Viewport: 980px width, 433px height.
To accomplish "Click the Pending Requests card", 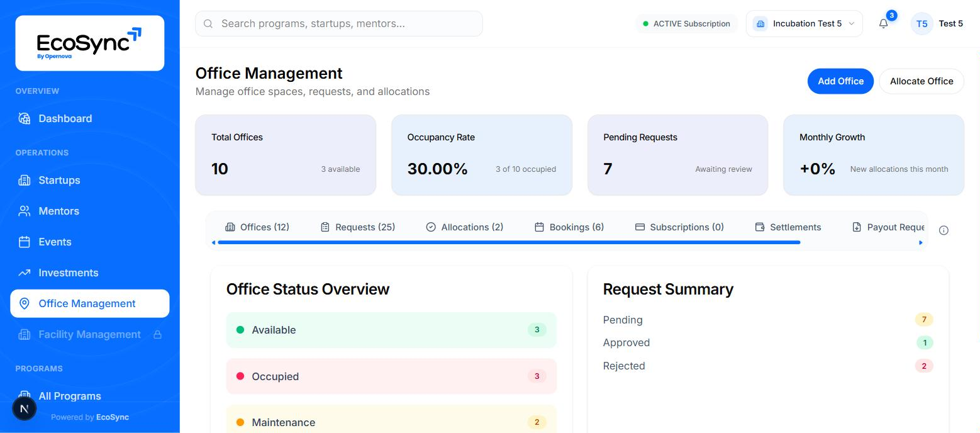I will (x=677, y=155).
